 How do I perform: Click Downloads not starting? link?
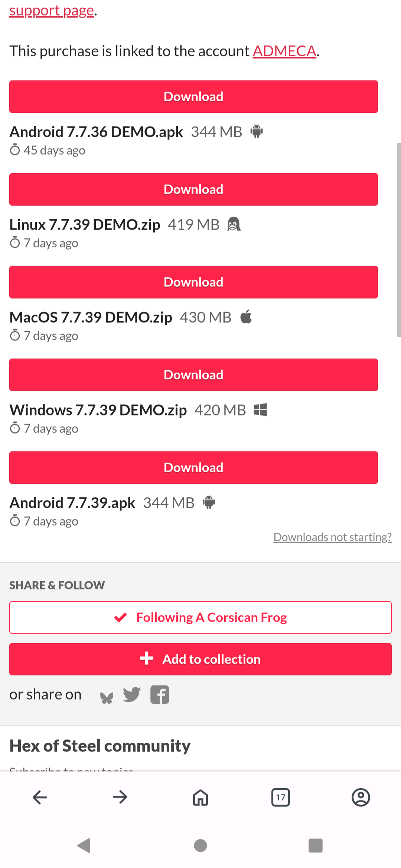[332, 537]
